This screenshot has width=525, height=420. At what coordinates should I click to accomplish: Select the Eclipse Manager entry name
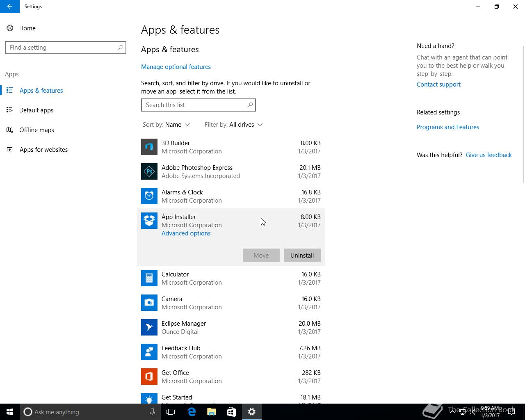[x=184, y=324]
